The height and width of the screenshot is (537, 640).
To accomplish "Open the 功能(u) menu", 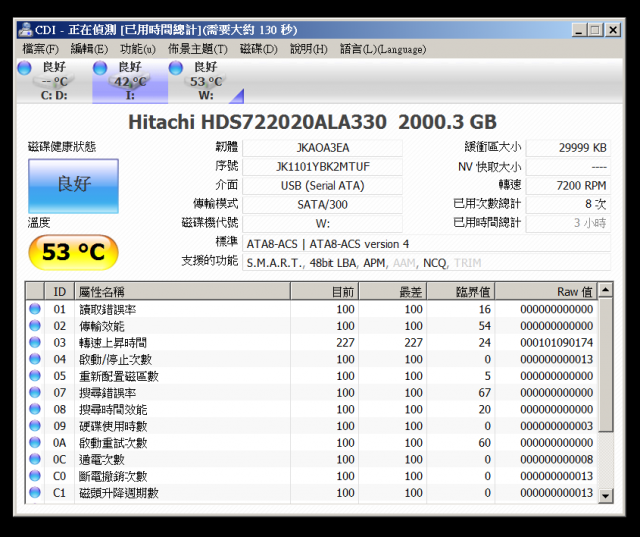I will pos(138,49).
